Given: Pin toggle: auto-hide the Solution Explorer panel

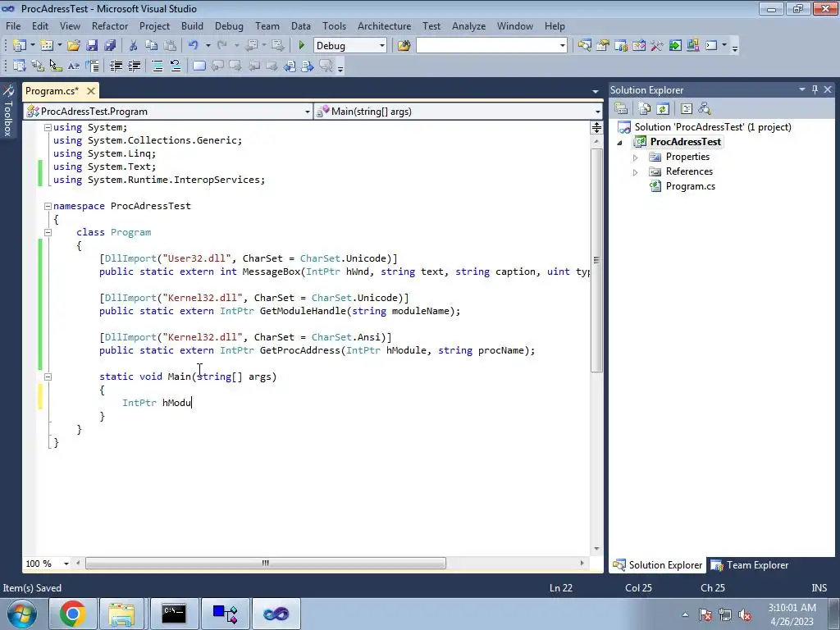Looking at the screenshot, I should [815, 89].
